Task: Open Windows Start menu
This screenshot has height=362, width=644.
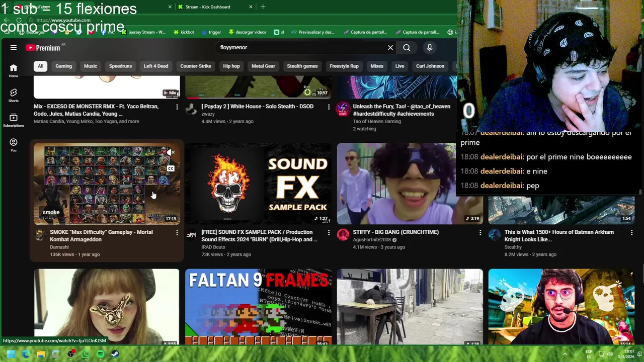Action: tap(11, 354)
